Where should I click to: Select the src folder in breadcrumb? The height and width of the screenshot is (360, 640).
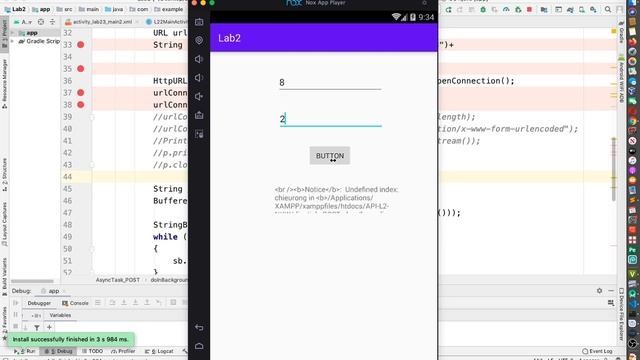(x=65, y=9)
